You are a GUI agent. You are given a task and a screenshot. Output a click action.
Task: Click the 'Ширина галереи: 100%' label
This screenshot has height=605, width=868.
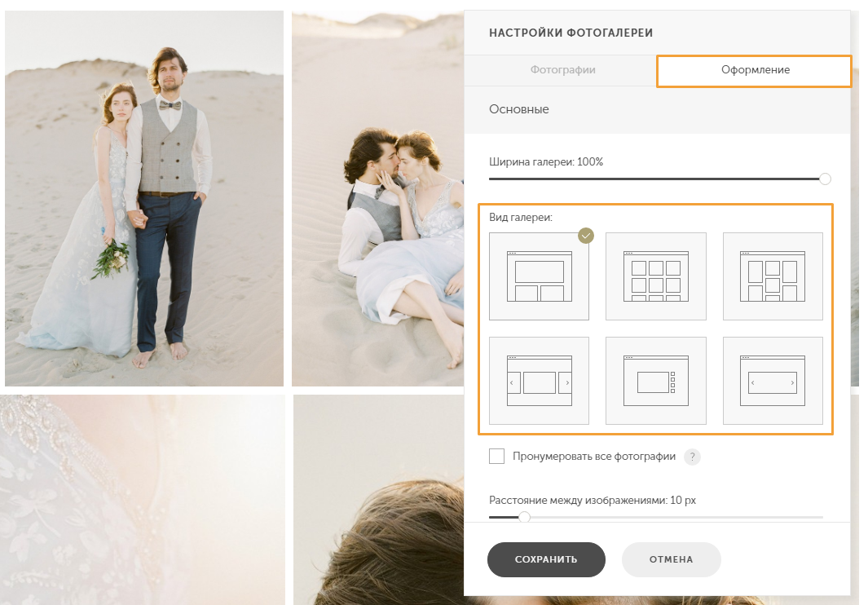[x=546, y=161]
